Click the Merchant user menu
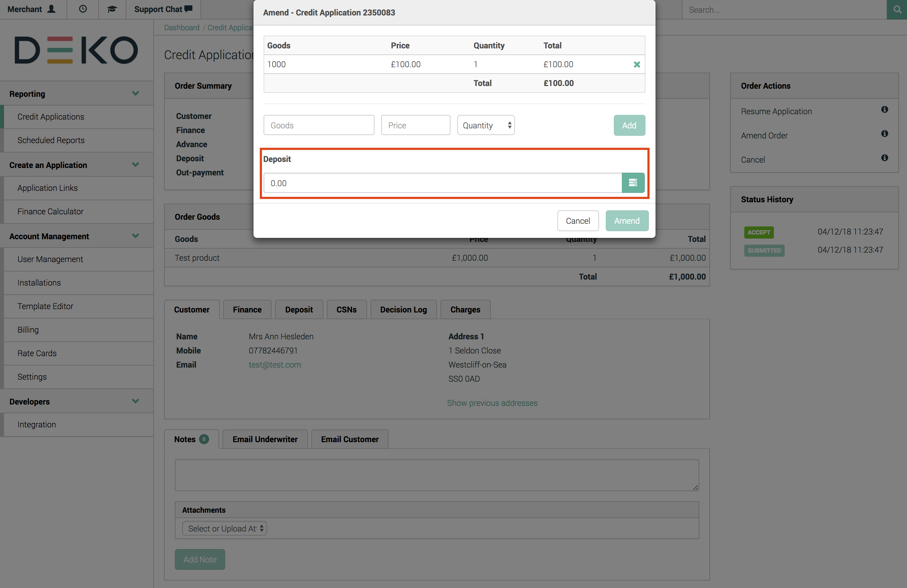Image resolution: width=907 pixels, height=588 pixels. (32, 9)
